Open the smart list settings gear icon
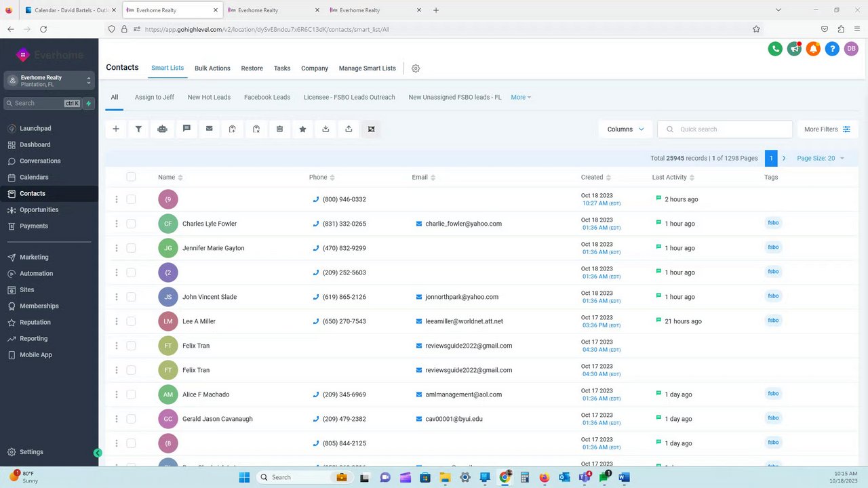The image size is (868, 488). point(416,68)
